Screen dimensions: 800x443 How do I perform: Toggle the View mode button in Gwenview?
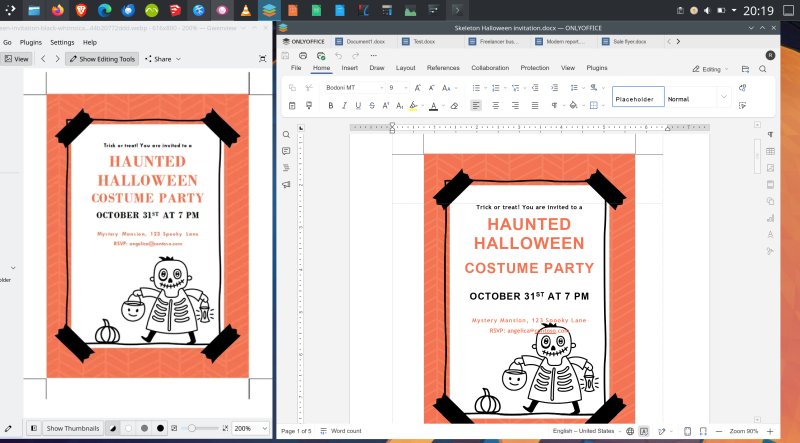point(16,59)
